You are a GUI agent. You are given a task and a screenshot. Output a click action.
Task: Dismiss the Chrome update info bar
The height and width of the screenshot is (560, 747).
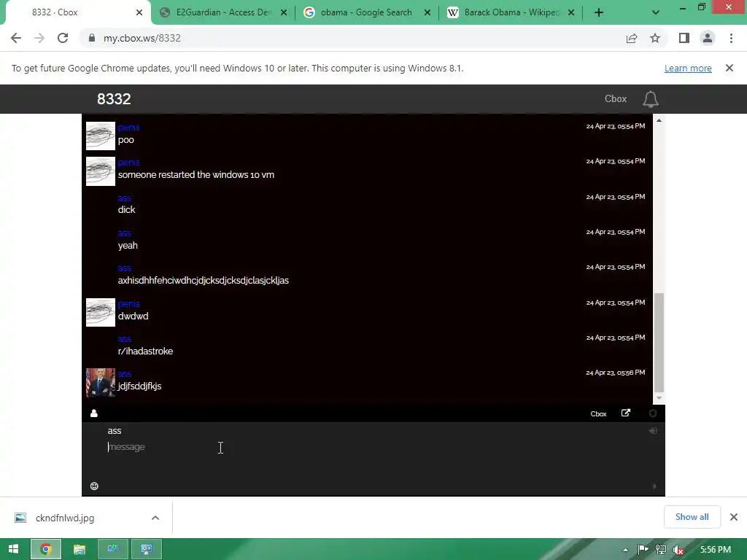729,68
